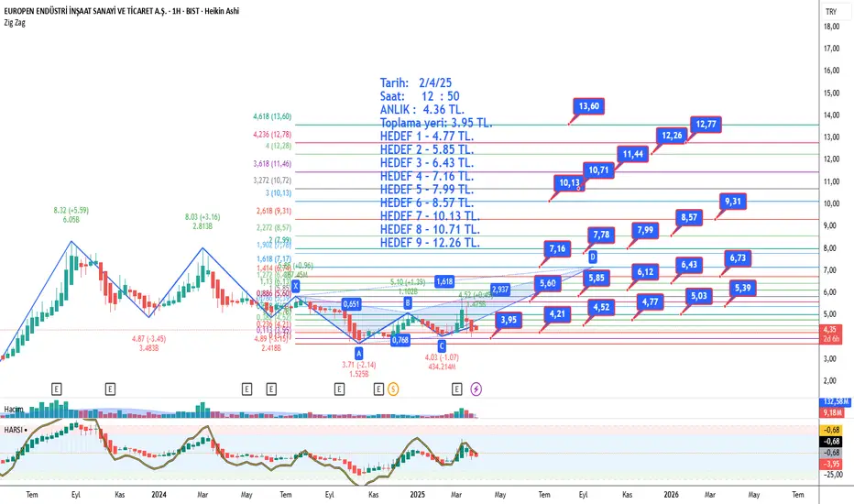Select the X pattern point label

click(x=296, y=286)
